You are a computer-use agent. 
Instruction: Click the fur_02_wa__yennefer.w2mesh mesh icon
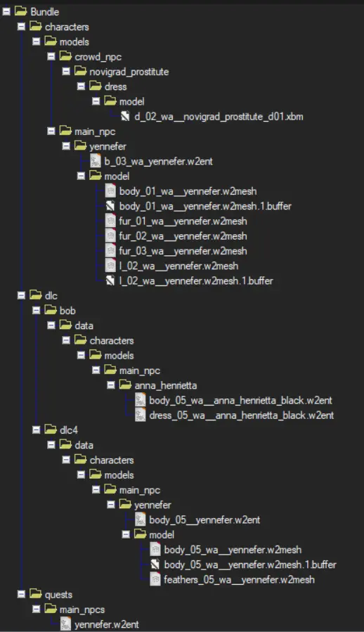coord(110,236)
